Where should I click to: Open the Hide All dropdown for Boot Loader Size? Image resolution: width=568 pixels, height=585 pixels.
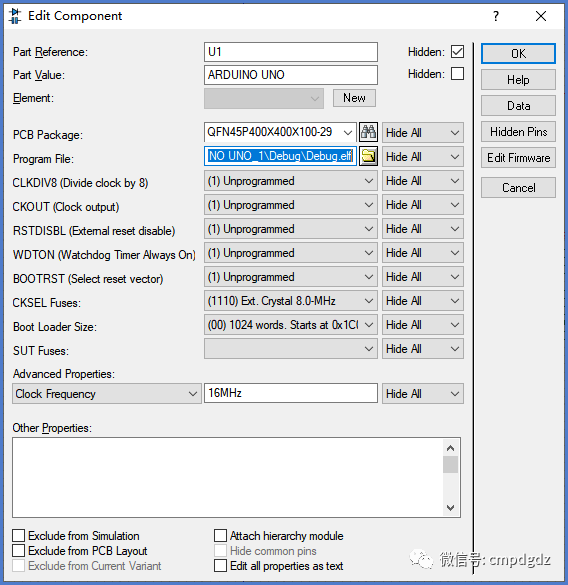coord(423,325)
